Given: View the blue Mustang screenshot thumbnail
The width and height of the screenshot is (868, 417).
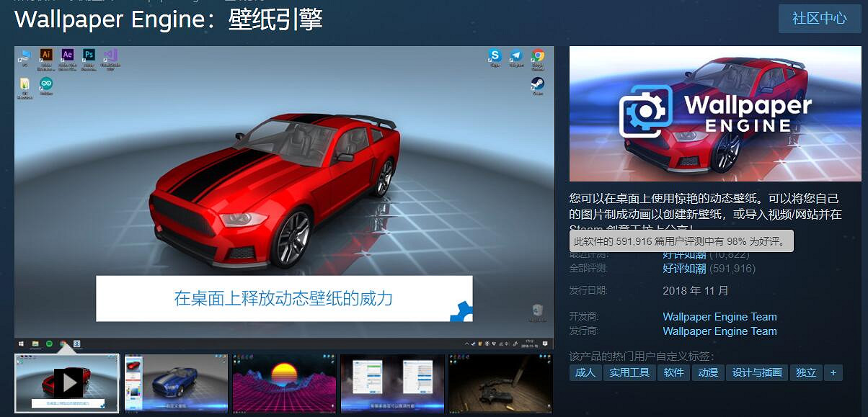Looking at the screenshot, I should click(176, 383).
